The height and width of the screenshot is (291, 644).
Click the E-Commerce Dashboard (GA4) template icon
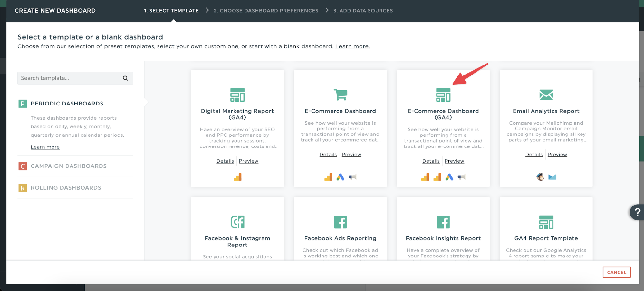click(x=443, y=95)
